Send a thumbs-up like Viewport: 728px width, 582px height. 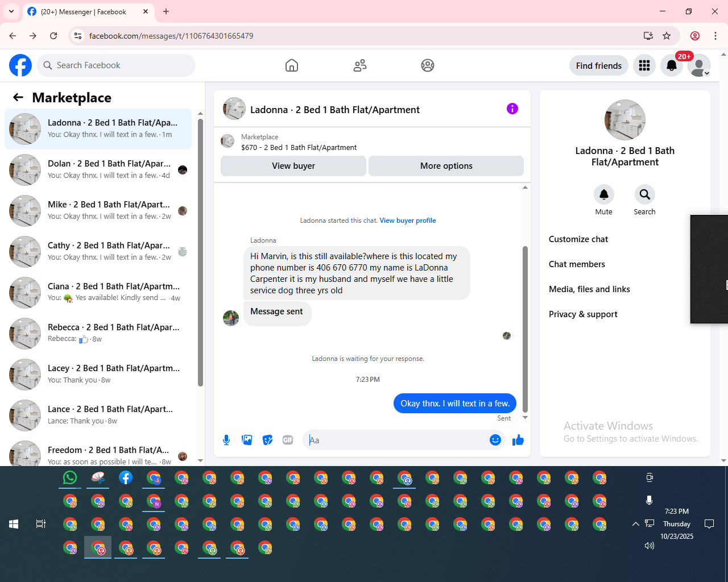click(518, 440)
